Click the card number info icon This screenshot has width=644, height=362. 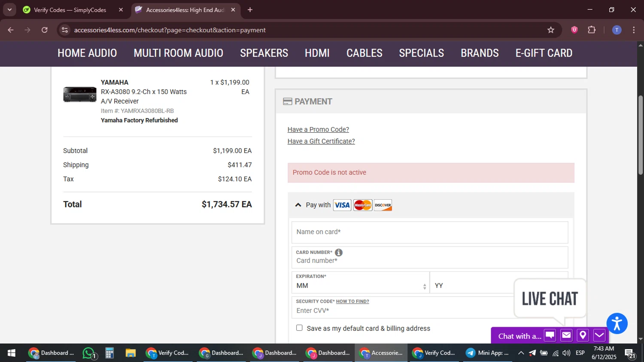point(339,252)
